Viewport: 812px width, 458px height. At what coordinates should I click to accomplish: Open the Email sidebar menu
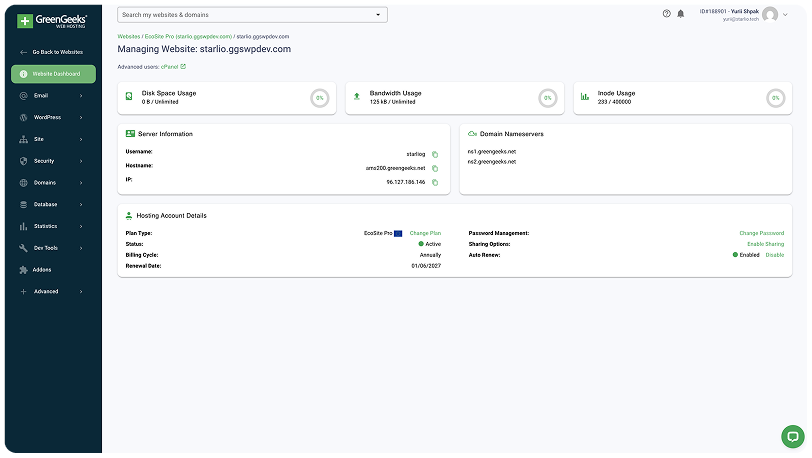pos(53,96)
